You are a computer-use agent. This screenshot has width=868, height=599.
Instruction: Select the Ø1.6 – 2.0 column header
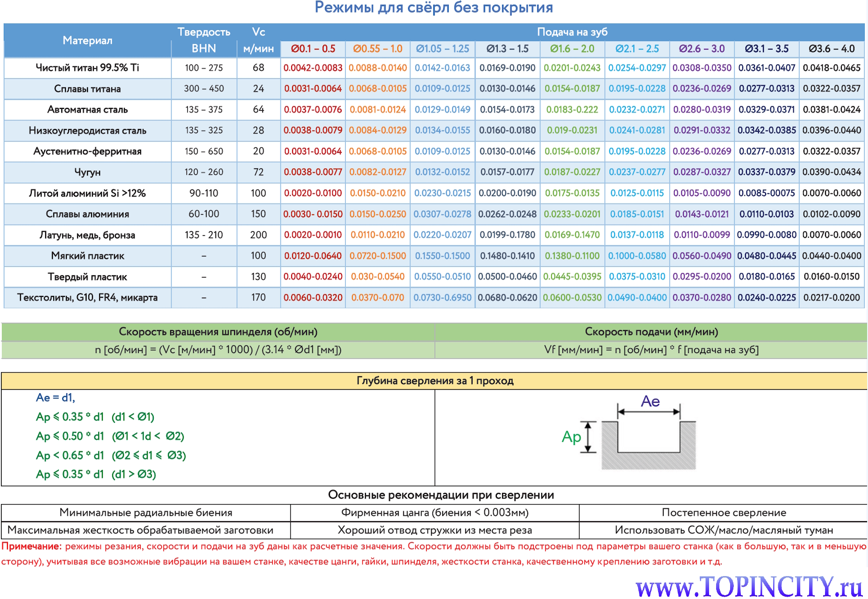(572, 49)
